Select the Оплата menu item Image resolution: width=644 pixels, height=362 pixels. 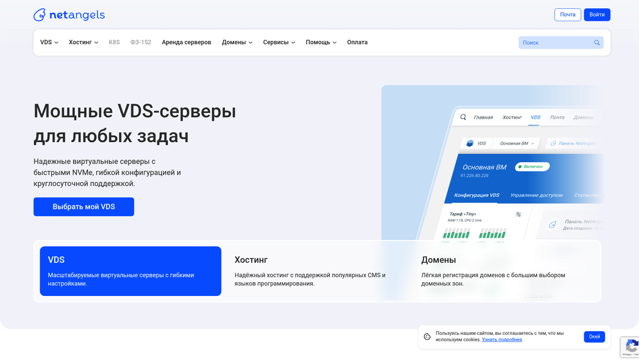tap(357, 42)
